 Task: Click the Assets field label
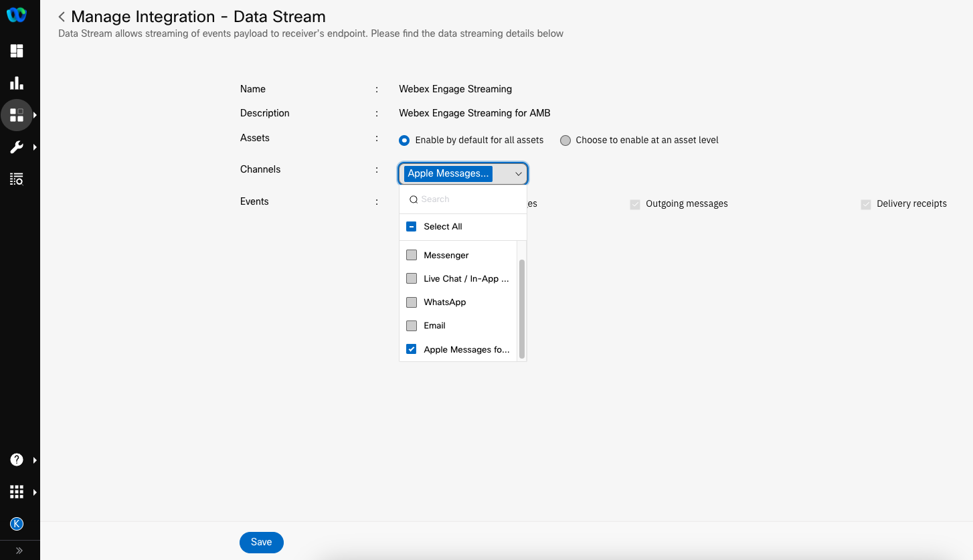click(255, 138)
